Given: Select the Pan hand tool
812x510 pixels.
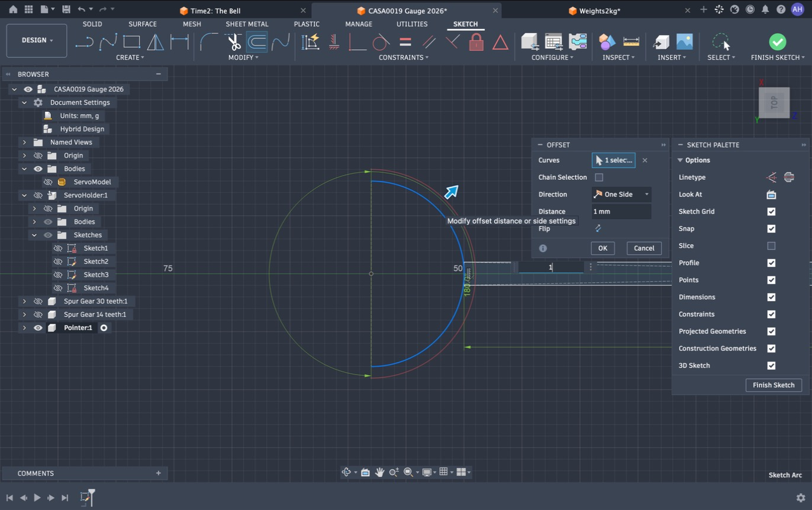Looking at the screenshot, I should (379, 472).
